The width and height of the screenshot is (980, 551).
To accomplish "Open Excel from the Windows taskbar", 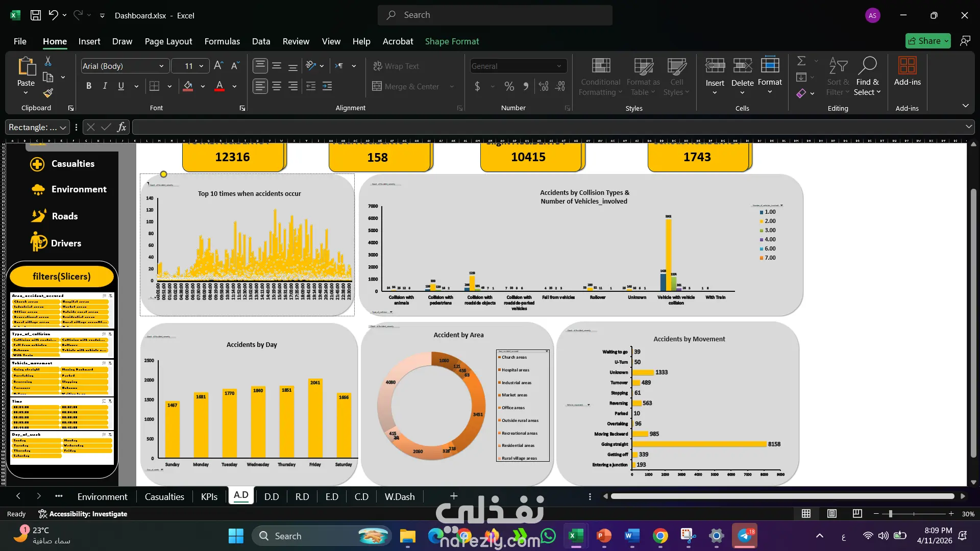I will pos(576,536).
